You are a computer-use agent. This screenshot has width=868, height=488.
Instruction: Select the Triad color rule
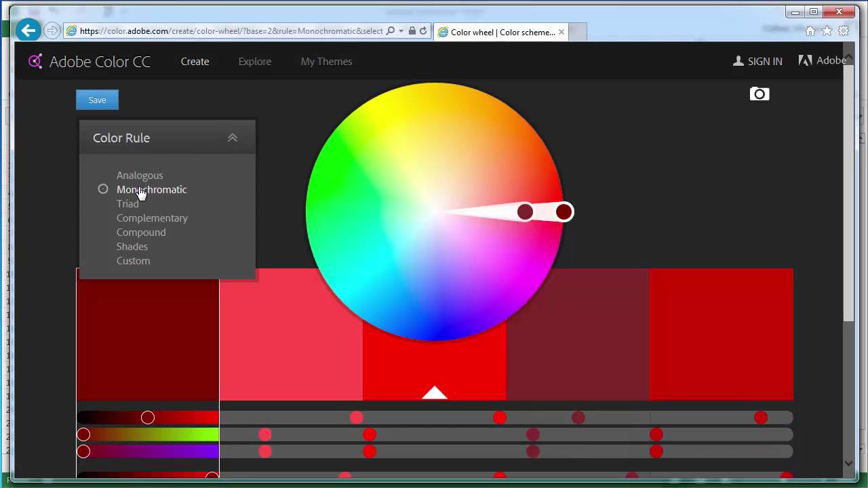[127, 203]
